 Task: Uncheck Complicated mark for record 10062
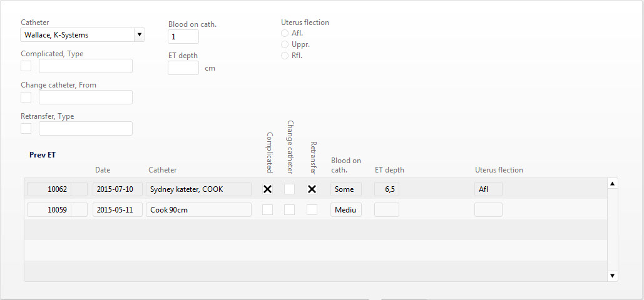(267, 189)
